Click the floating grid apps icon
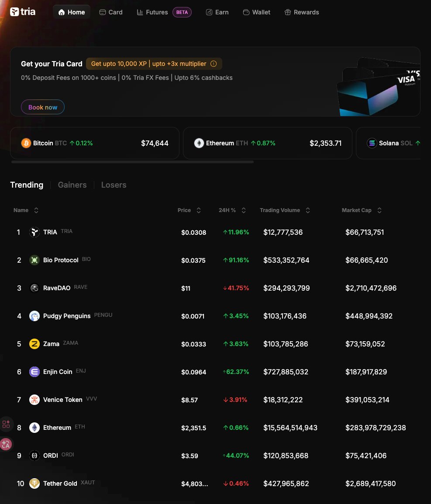The image size is (431, 504). pos(6,424)
